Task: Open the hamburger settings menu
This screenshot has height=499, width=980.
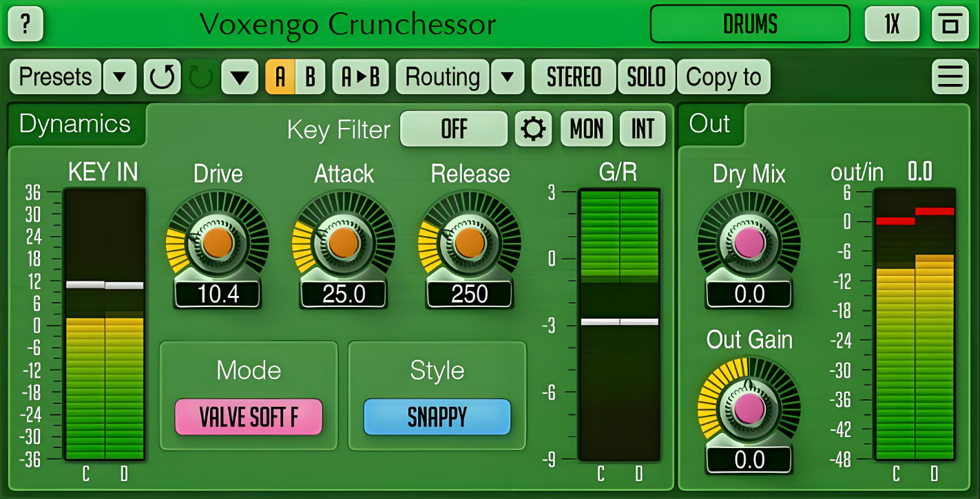Action: pyautogui.click(x=950, y=76)
